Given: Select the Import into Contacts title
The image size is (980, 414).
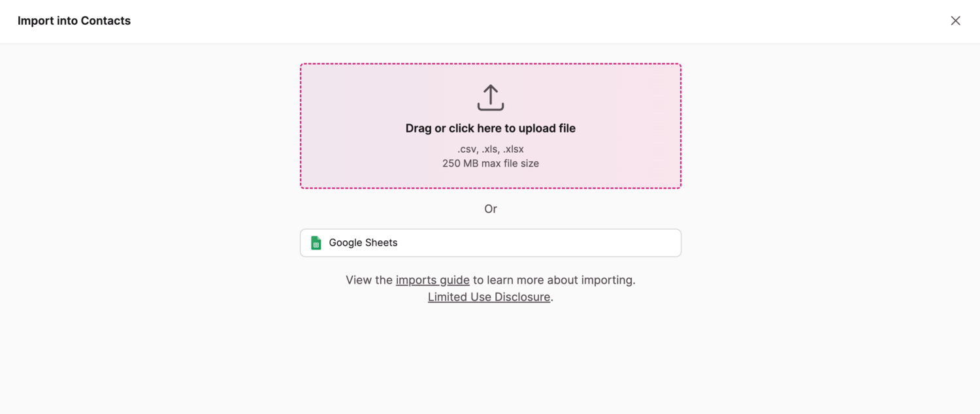Looking at the screenshot, I should click(x=74, y=20).
